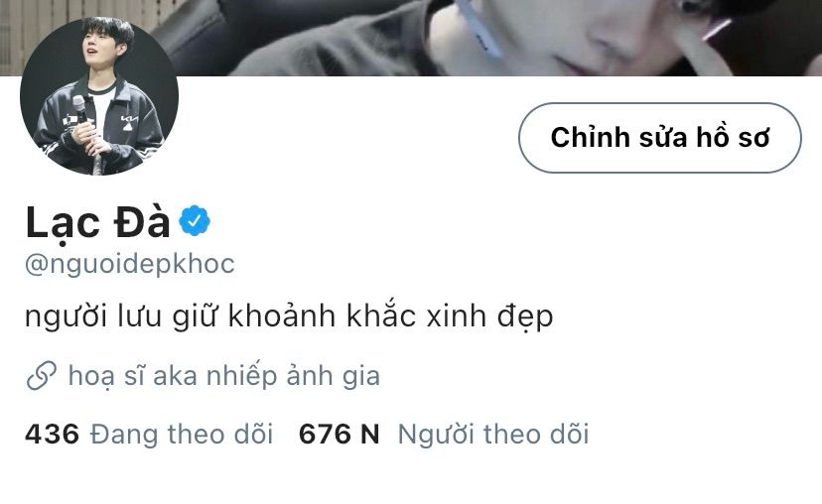
Task: Open the 'hoạ sĩ aka nhiếp ảnh gia' link
Action: coord(224,376)
